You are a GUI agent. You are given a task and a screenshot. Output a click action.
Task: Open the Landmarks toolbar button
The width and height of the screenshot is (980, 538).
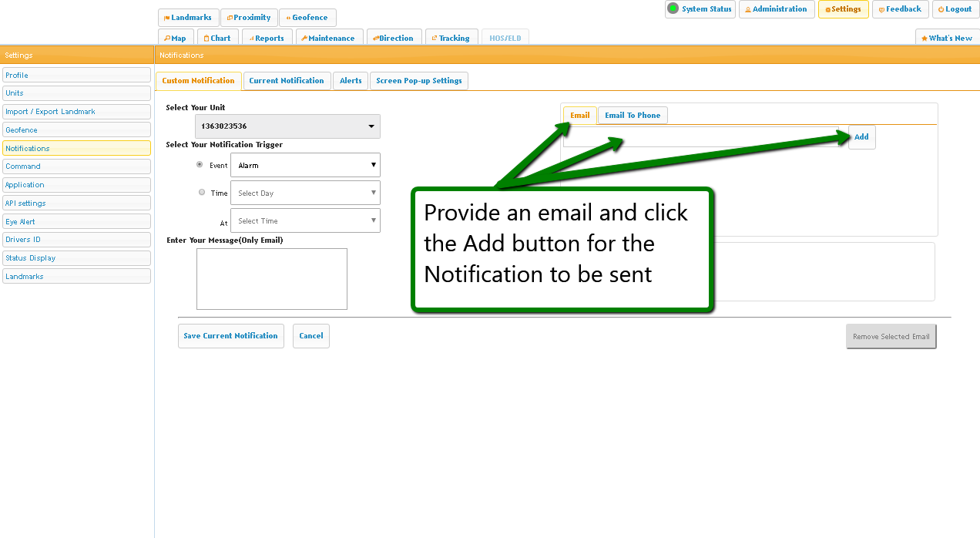(x=188, y=18)
